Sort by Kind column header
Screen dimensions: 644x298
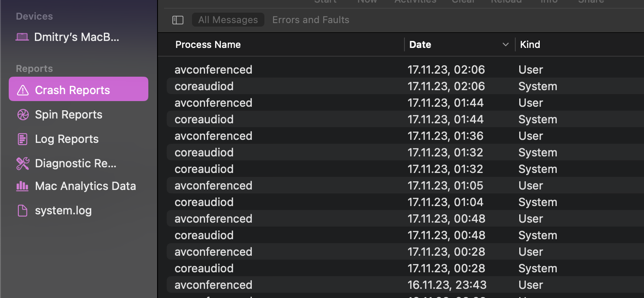pos(530,44)
